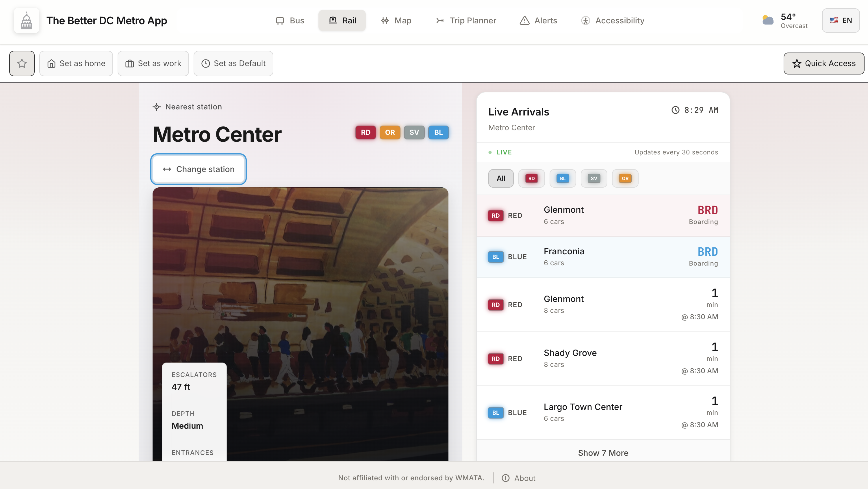
Task: Click Change station button
Action: 199,169
